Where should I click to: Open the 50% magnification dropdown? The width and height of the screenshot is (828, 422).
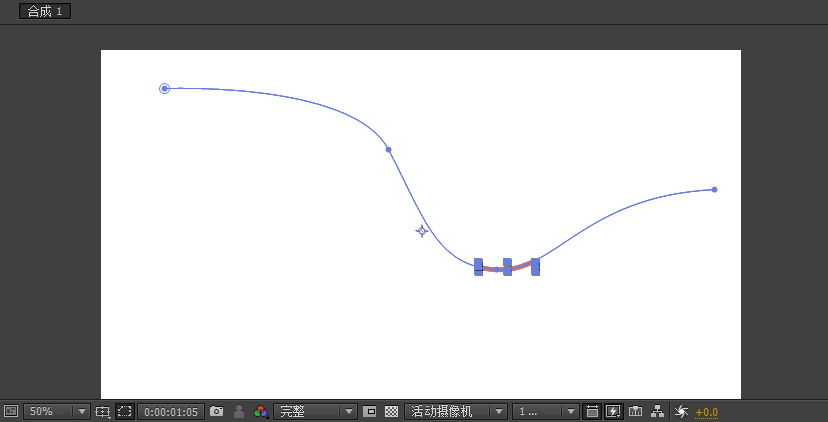(x=57, y=411)
